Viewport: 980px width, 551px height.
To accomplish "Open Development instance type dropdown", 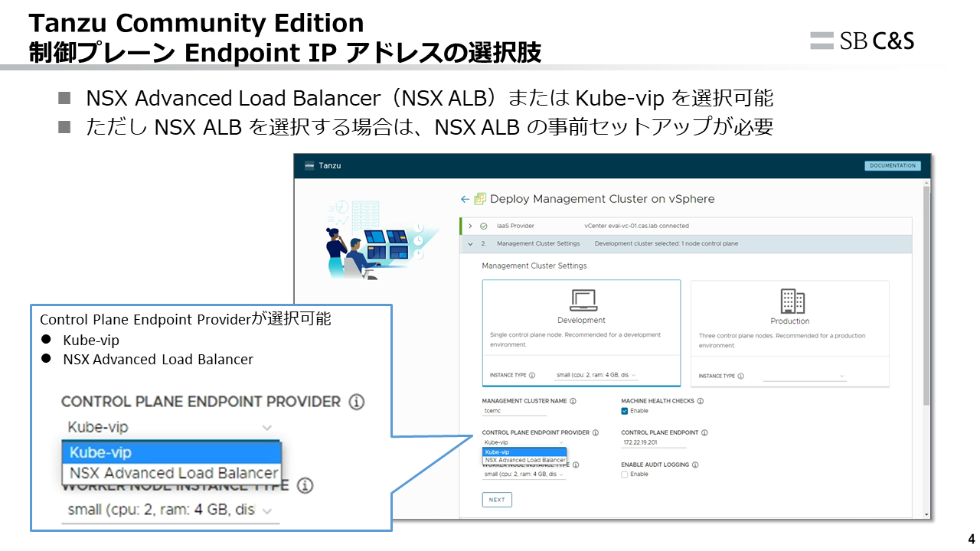I will [597, 376].
